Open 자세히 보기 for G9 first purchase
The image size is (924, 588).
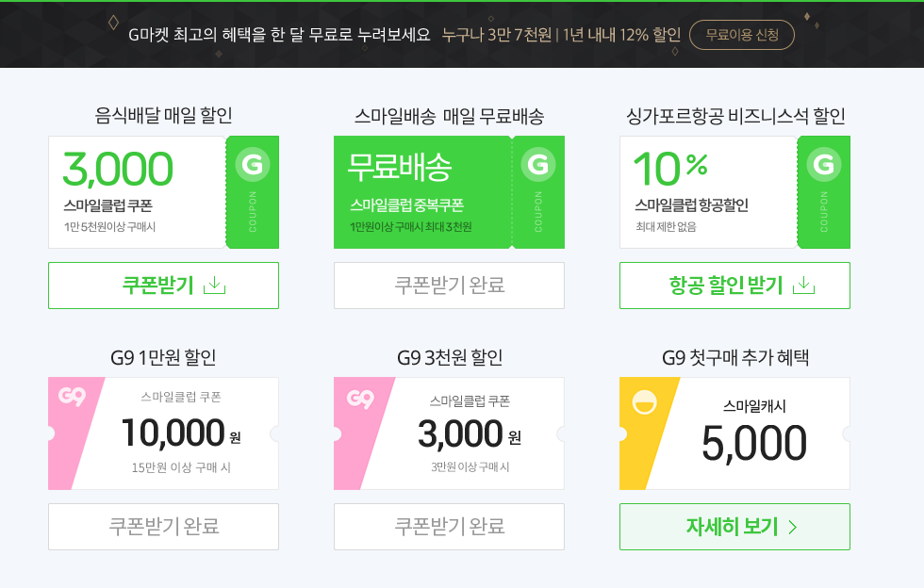(x=734, y=527)
